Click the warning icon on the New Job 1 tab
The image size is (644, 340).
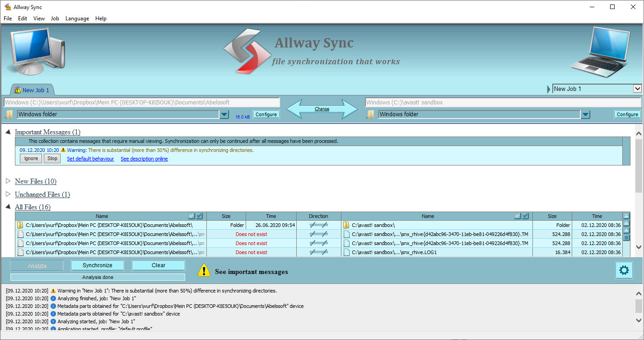pos(17,90)
